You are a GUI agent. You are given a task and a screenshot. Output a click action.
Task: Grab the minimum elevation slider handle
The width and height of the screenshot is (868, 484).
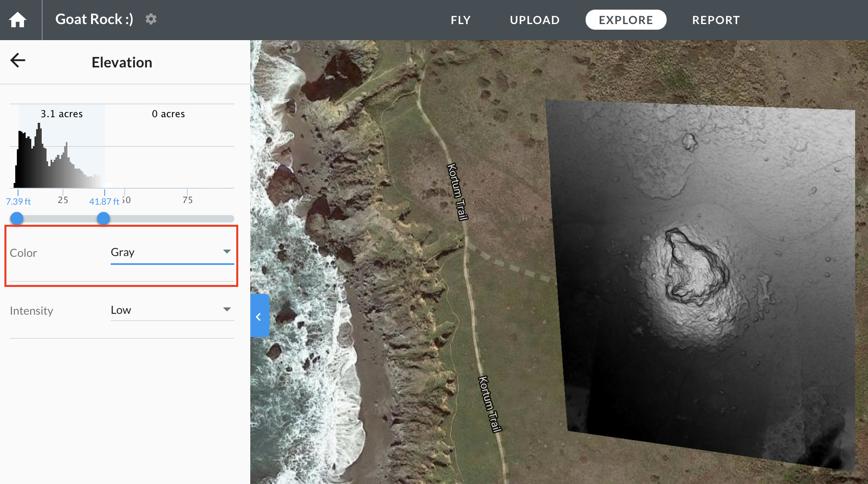tap(17, 218)
